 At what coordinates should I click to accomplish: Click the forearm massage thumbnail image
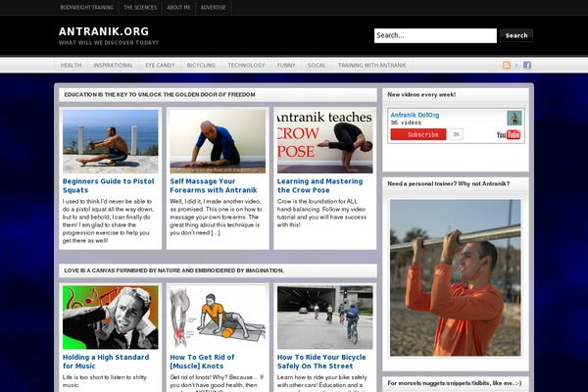(218, 141)
